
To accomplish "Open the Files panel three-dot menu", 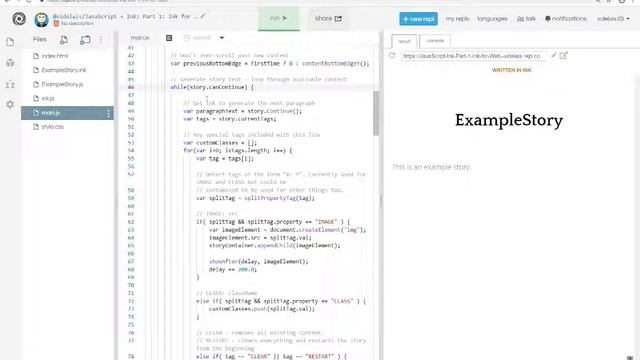I will (x=101, y=40).
